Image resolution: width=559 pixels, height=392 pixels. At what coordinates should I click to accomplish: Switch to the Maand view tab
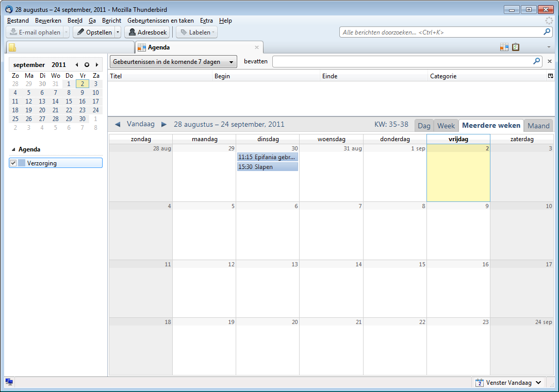point(538,126)
